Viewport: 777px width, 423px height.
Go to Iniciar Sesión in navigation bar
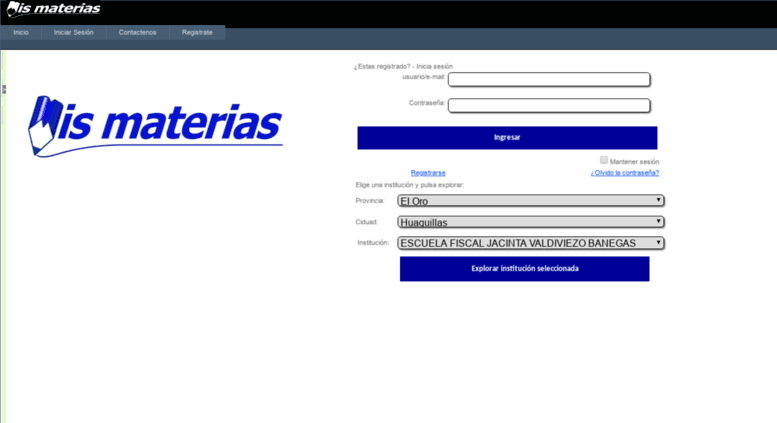coord(73,32)
